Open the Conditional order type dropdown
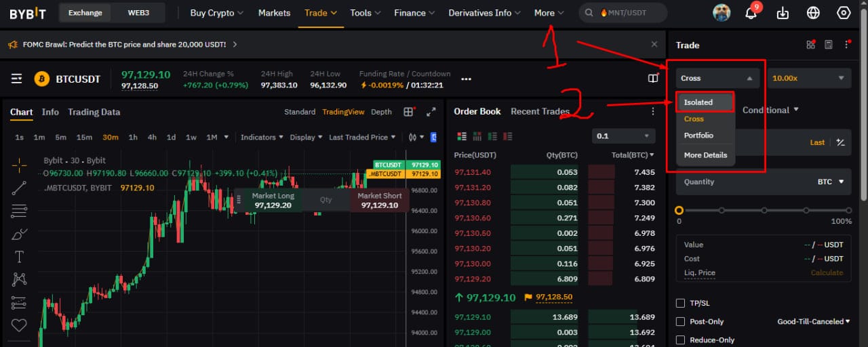Image resolution: width=868 pixels, height=347 pixels. tap(770, 110)
